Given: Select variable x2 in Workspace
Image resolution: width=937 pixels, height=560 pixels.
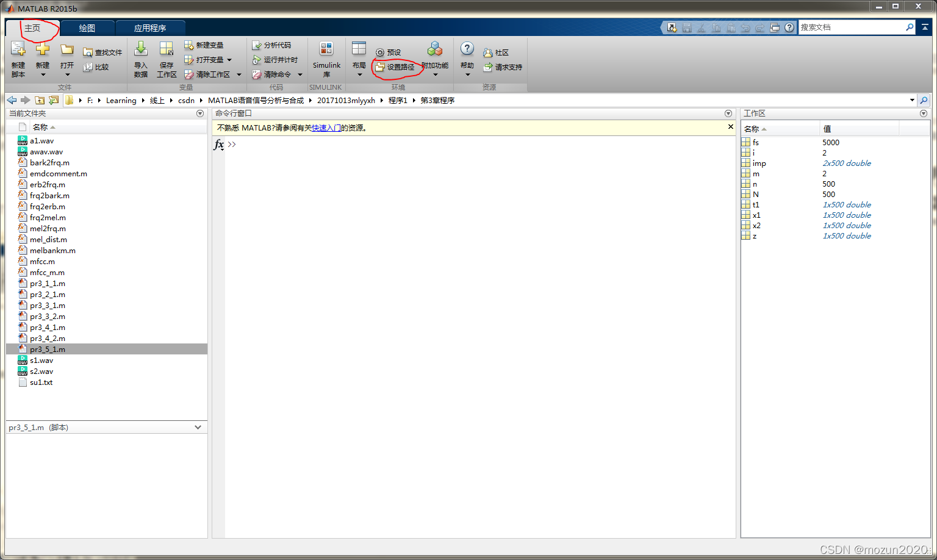Looking at the screenshot, I should 756,225.
